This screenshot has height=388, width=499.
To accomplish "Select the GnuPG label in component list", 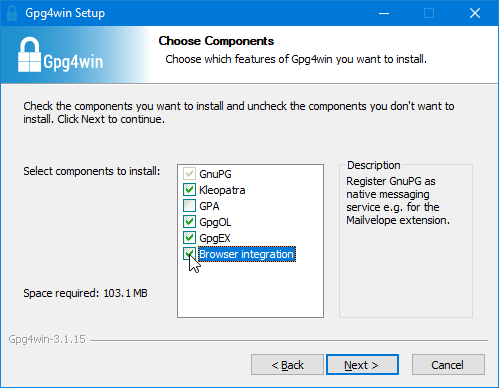I will [215, 174].
